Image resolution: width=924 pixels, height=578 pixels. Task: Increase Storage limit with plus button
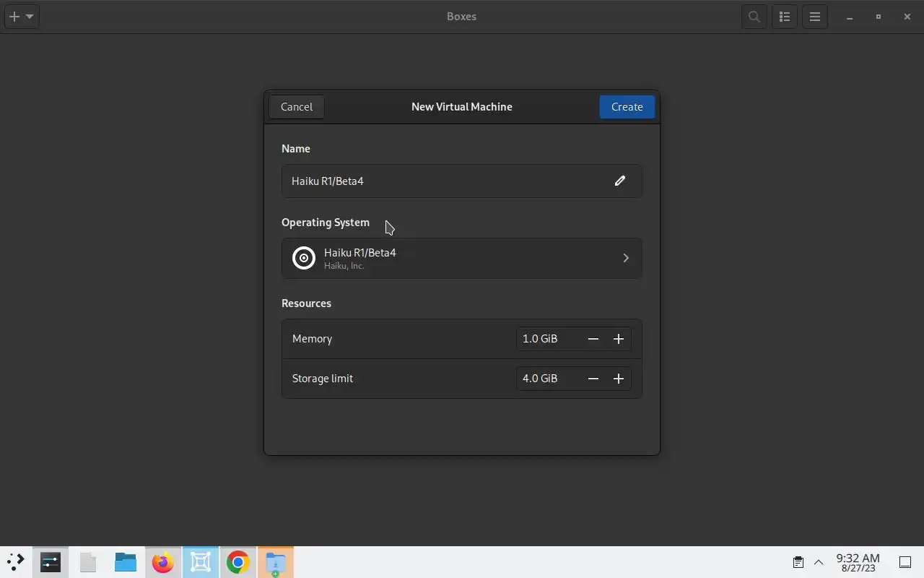coord(619,379)
